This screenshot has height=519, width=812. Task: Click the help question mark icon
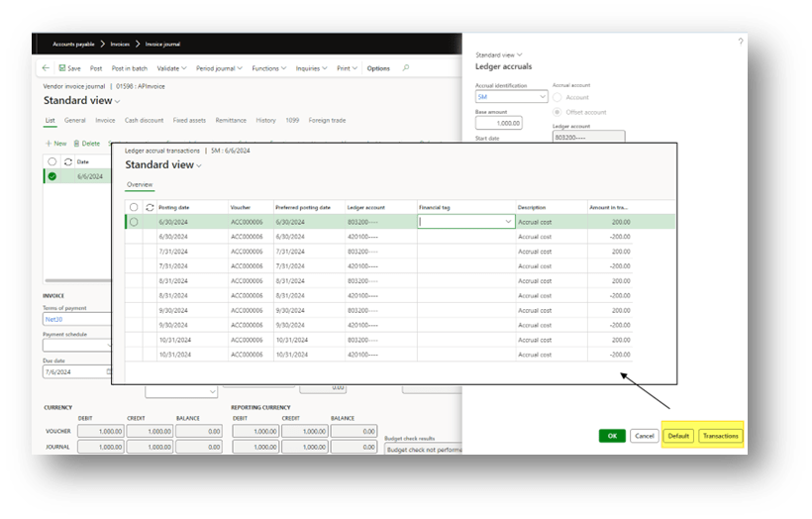point(740,42)
